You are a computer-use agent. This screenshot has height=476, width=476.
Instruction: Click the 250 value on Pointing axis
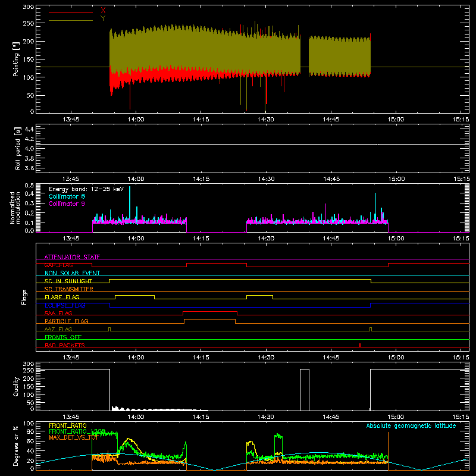point(28,23)
